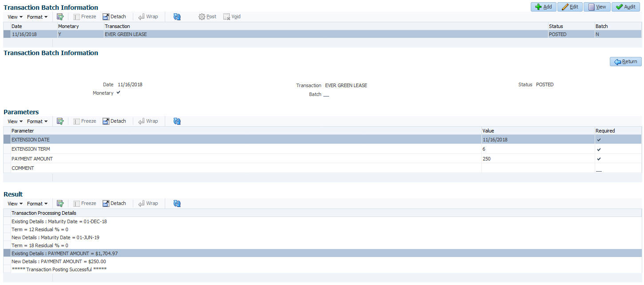This screenshot has width=644, height=285.
Task: Click the Edit button
Action: pos(570,7)
